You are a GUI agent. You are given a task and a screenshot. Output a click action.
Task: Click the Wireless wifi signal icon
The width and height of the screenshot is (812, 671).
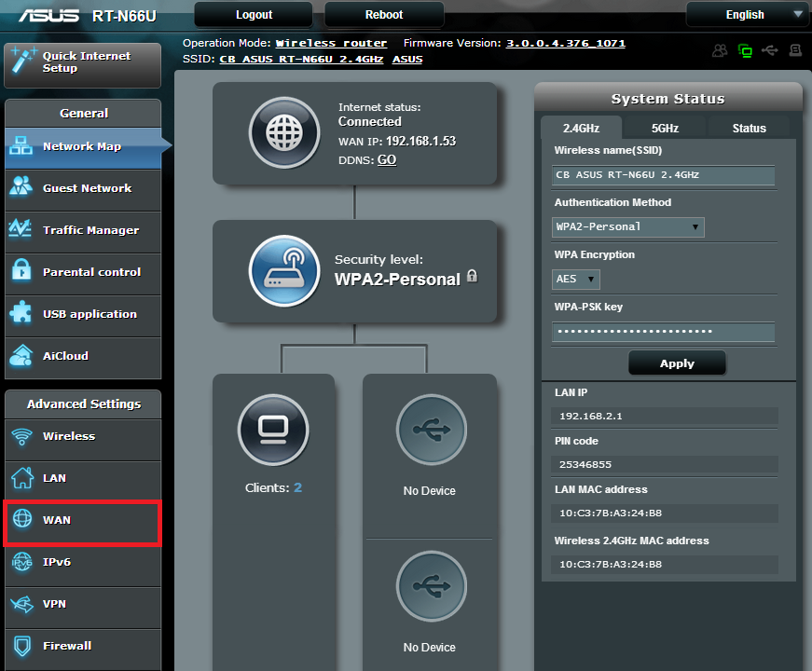point(21,436)
